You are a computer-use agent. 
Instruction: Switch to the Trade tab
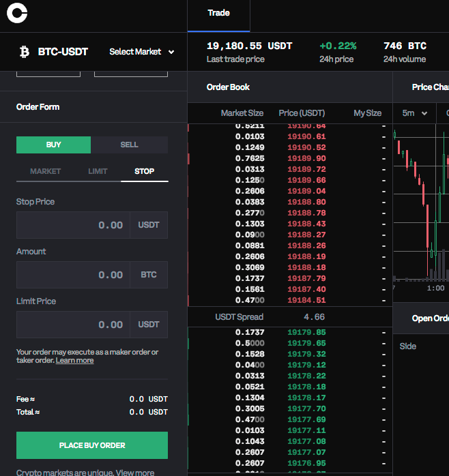click(218, 13)
